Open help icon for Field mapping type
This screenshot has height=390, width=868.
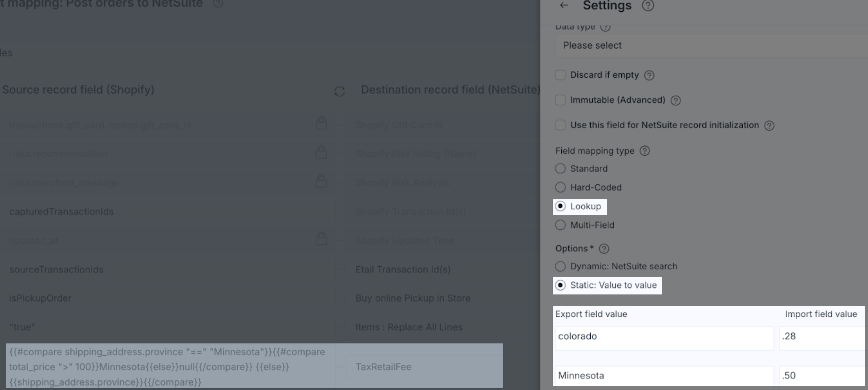[x=645, y=151]
